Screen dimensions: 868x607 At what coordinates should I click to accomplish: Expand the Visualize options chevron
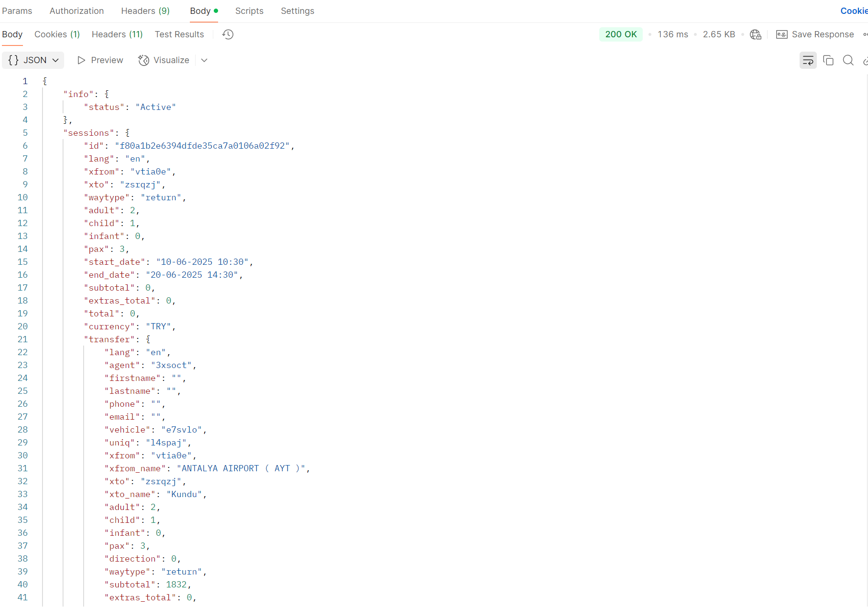point(204,60)
